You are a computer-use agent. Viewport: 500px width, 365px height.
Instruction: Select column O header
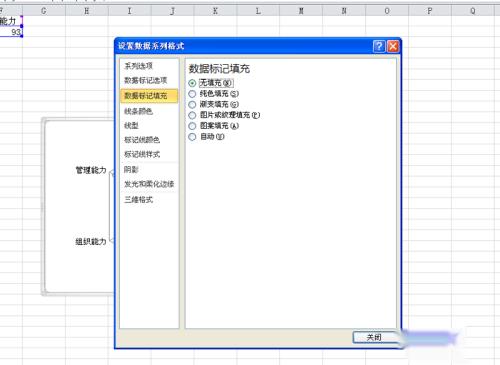(387, 11)
